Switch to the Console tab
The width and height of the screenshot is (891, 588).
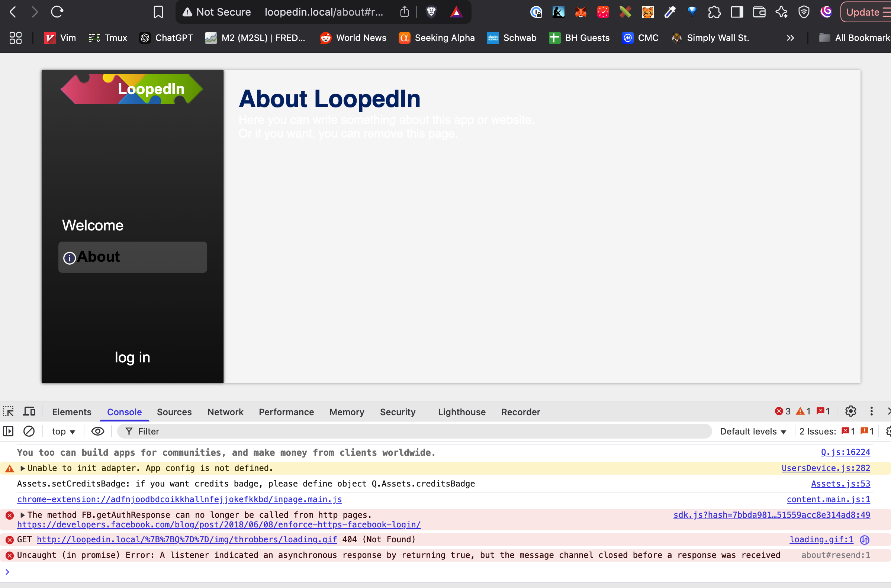click(x=125, y=412)
